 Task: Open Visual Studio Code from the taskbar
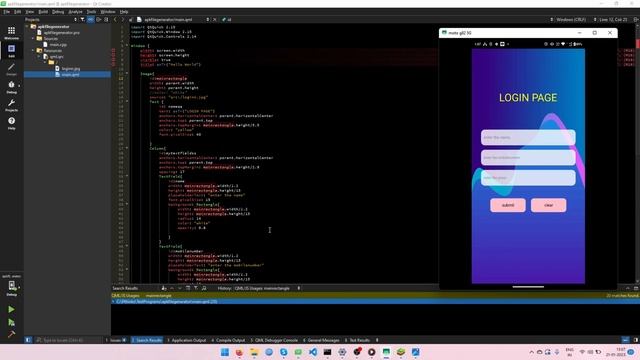[313, 352]
